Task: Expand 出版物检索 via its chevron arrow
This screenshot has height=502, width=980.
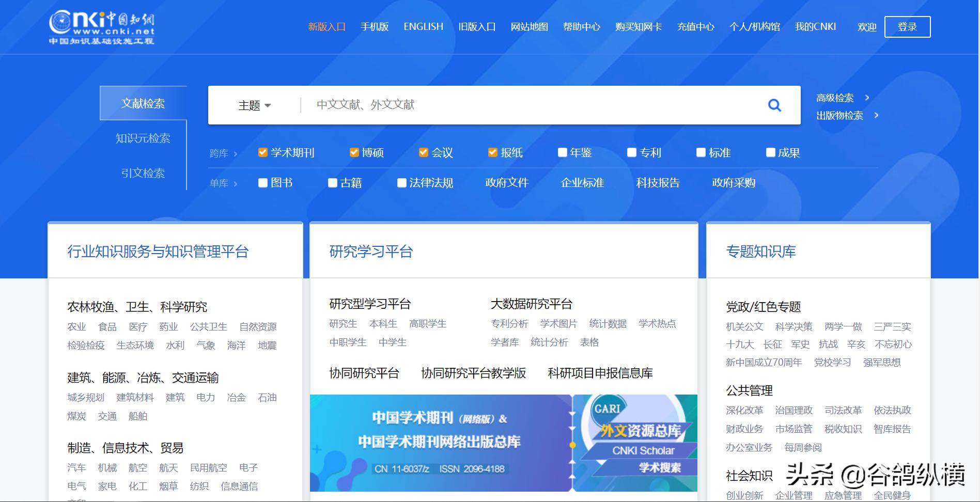Action: click(877, 116)
